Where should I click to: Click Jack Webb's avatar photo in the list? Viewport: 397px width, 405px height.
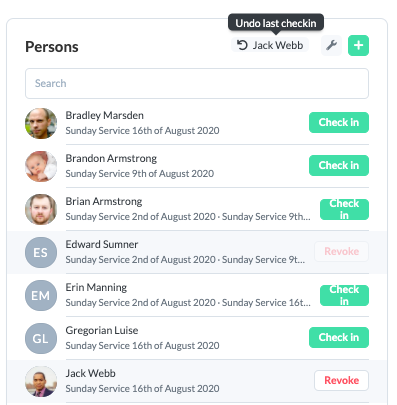(x=41, y=381)
